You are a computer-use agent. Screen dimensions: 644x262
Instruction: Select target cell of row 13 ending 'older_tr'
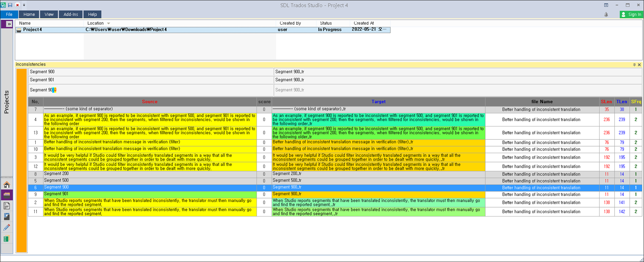coord(379,133)
